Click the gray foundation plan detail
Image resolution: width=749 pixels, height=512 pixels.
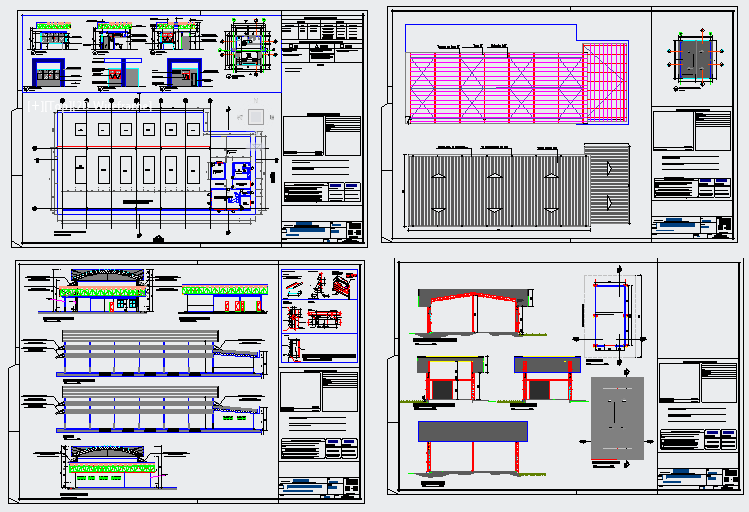click(x=617, y=418)
